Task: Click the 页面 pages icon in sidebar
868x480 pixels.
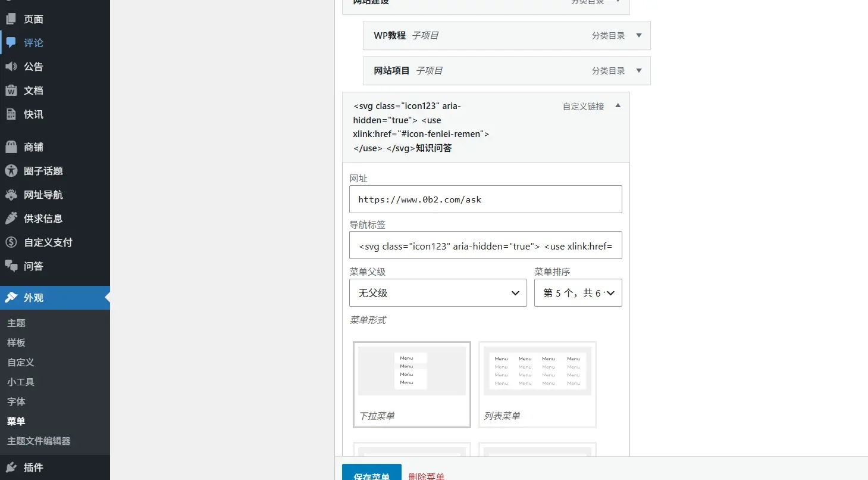Action: click(11, 19)
